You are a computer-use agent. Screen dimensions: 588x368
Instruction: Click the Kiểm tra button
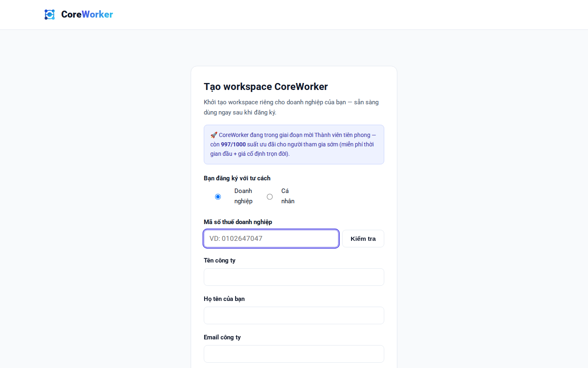(363, 238)
